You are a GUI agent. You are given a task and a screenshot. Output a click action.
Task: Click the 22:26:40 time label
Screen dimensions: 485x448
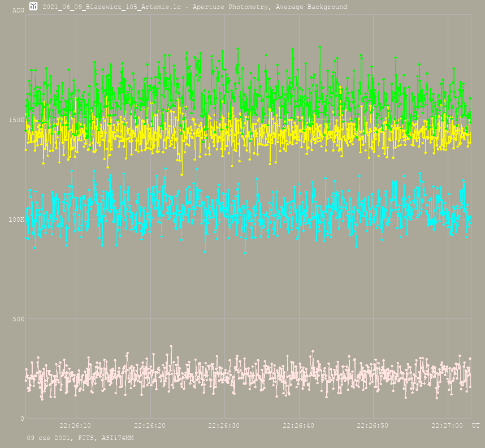(298, 425)
